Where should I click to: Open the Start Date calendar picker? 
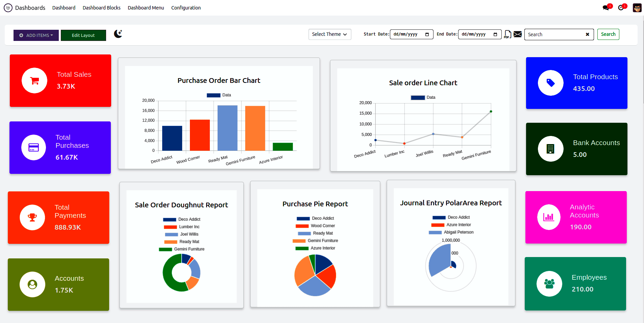428,34
